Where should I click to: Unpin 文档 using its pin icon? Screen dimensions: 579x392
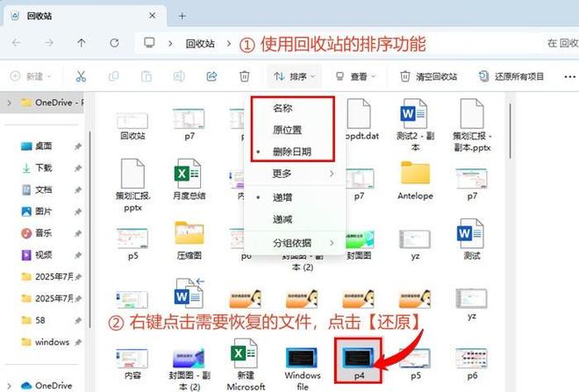pos(77,190)
